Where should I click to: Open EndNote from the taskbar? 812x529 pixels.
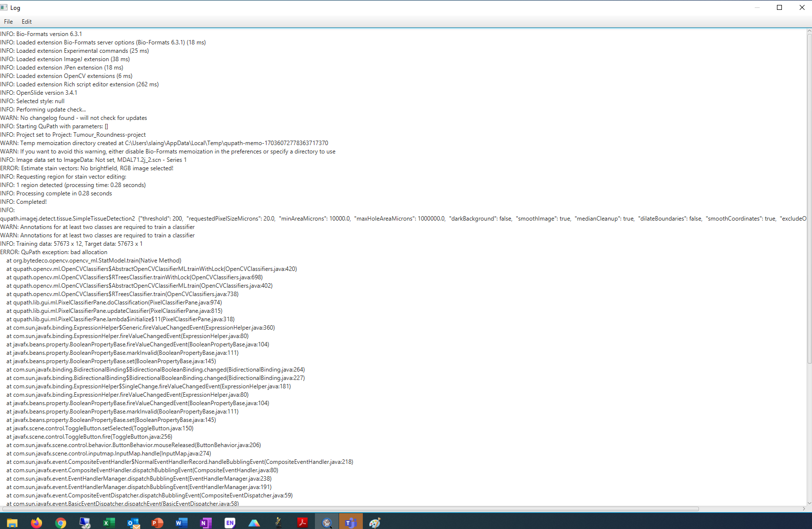pyautogui.click(x=230, y=522)
